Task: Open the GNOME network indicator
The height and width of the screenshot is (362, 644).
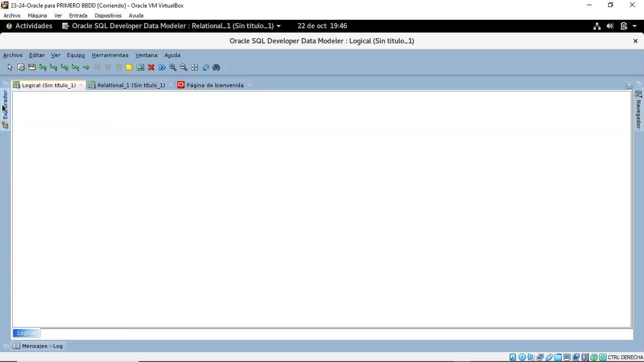Action: click(597, 26)
